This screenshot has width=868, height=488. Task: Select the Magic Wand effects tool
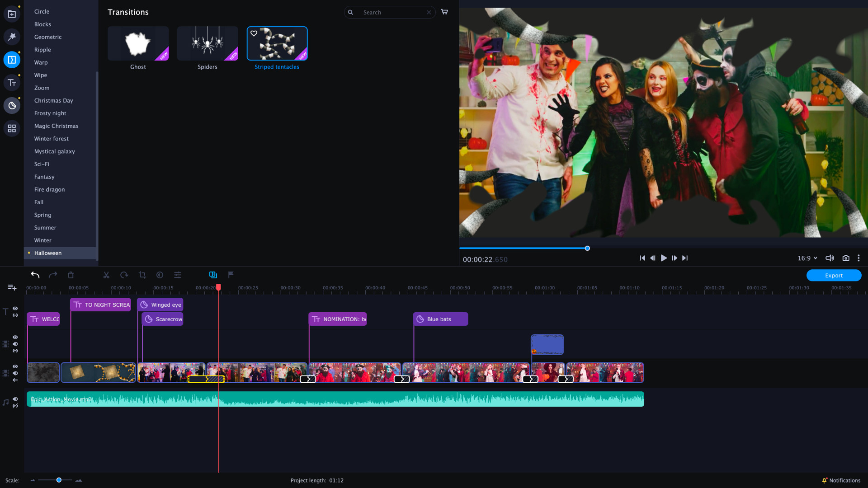tap(11, 37)
